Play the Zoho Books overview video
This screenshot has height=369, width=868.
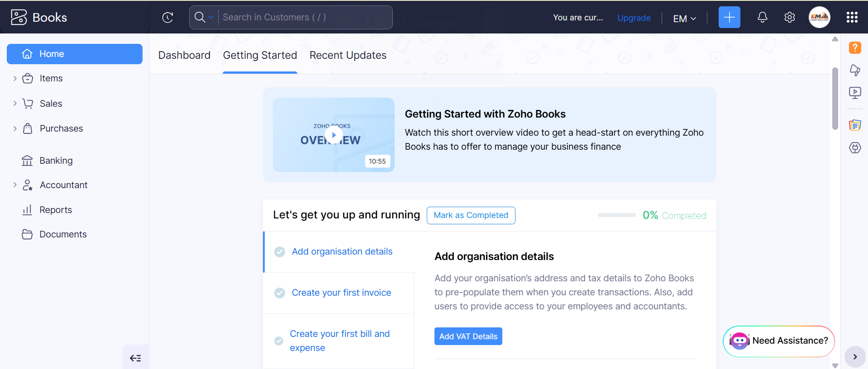pos(334,135)
